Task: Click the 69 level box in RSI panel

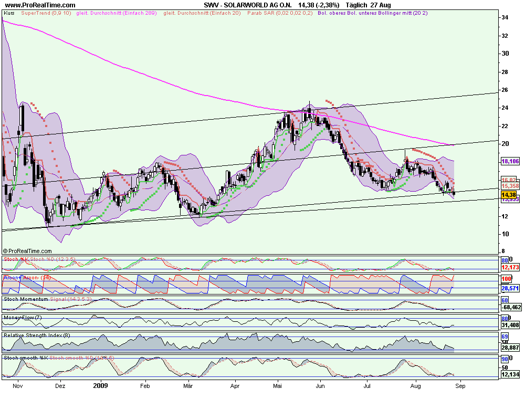Action: [505, 337]
